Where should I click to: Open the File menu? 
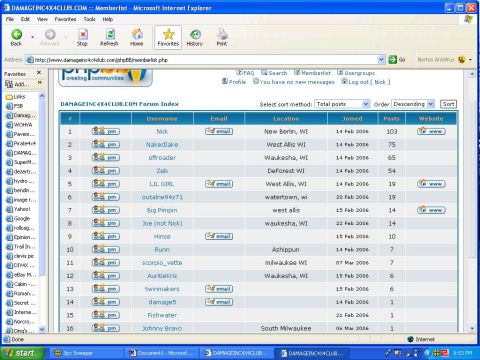pyautogui.click(x=10, y=19)
